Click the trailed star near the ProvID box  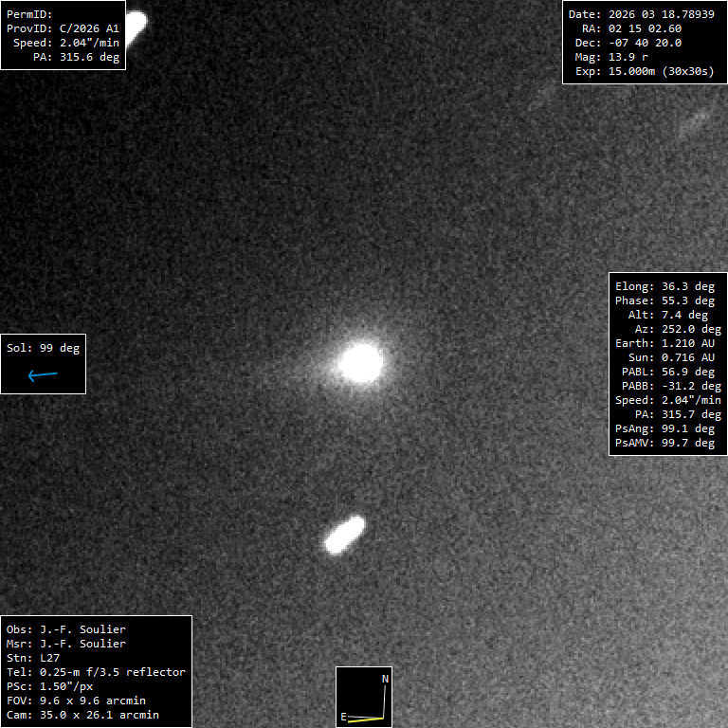point(135,24)
